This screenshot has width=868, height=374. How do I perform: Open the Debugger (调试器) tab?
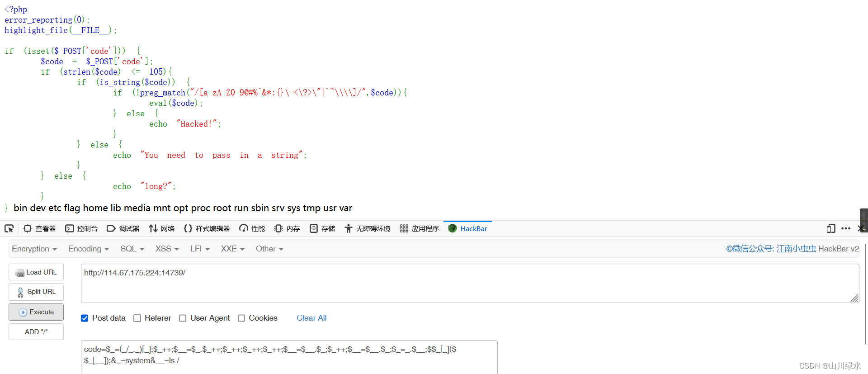click(123, 228)
